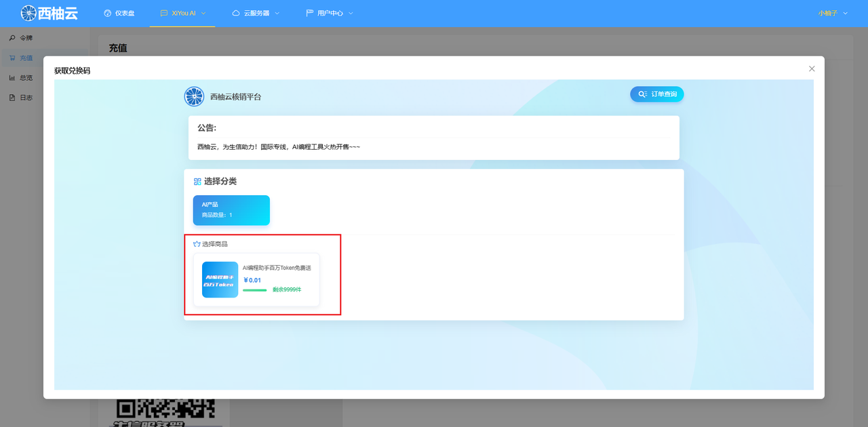The image size is (868, 427).
Task: Click the cloud icon beside 云服务器
Action: 236,13
